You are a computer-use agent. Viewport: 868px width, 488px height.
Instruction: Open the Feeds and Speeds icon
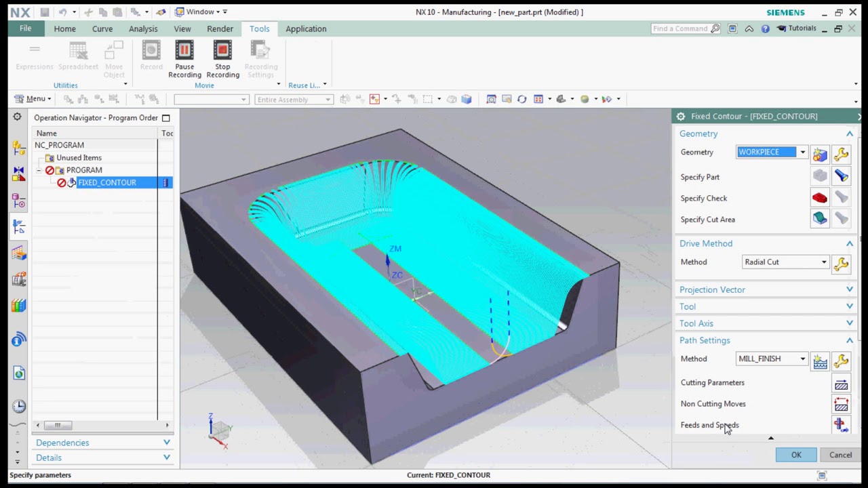tap(841, 425)
